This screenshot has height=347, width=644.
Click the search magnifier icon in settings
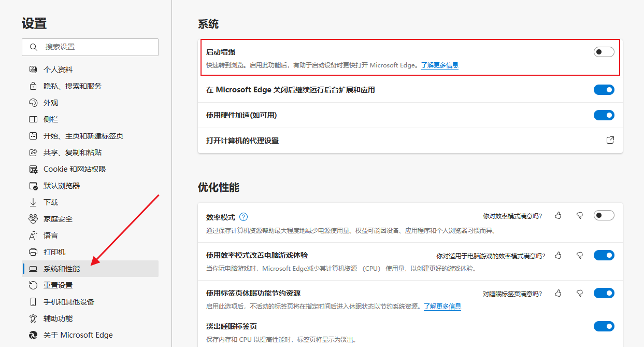(34, 47)
